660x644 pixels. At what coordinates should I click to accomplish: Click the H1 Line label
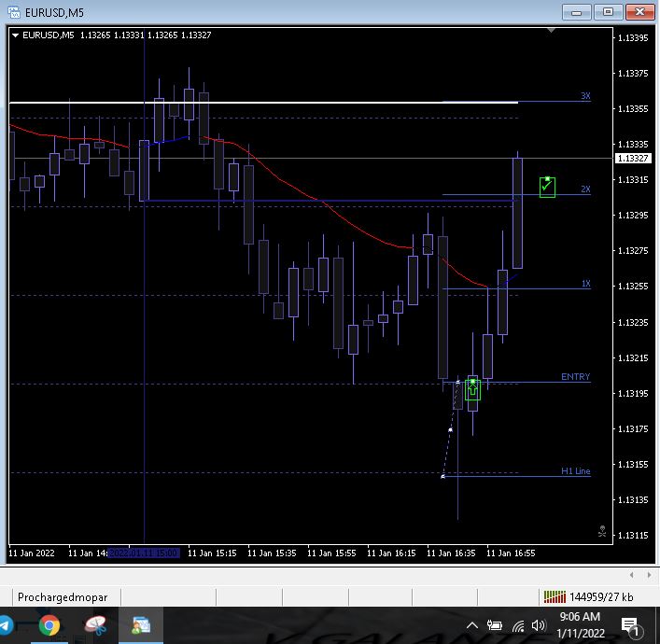[575, 471]
